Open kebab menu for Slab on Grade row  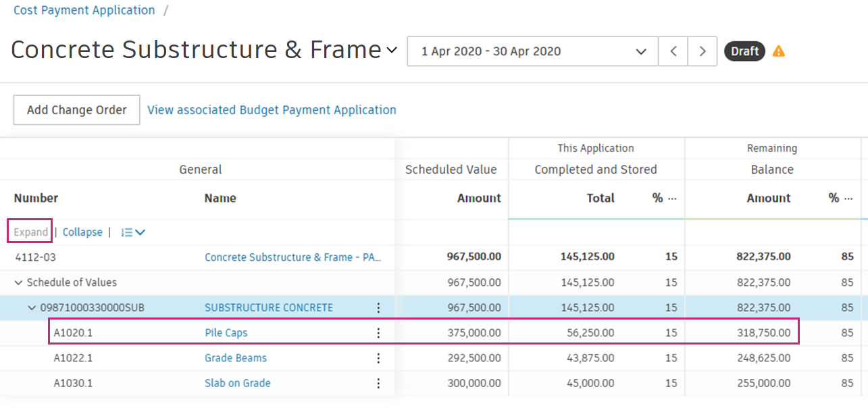(378, 383)
